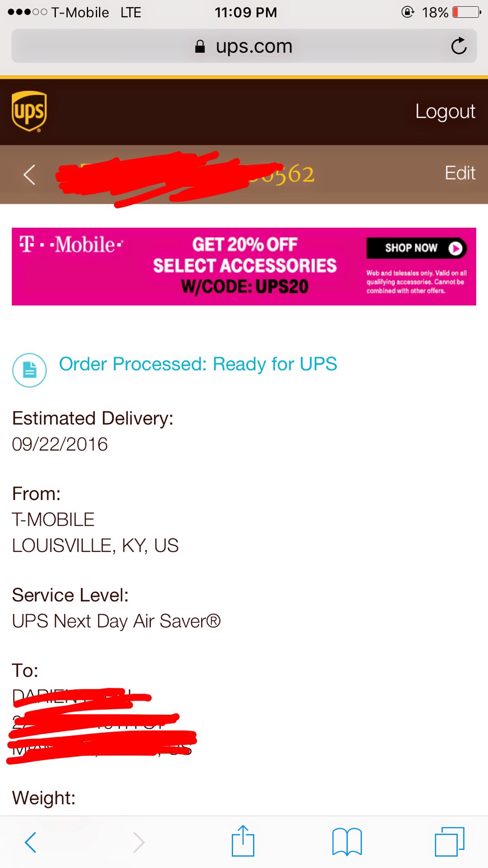Tap Edit next to tracking number
This screenshot has width=488, height=868.
pos(460,173)
